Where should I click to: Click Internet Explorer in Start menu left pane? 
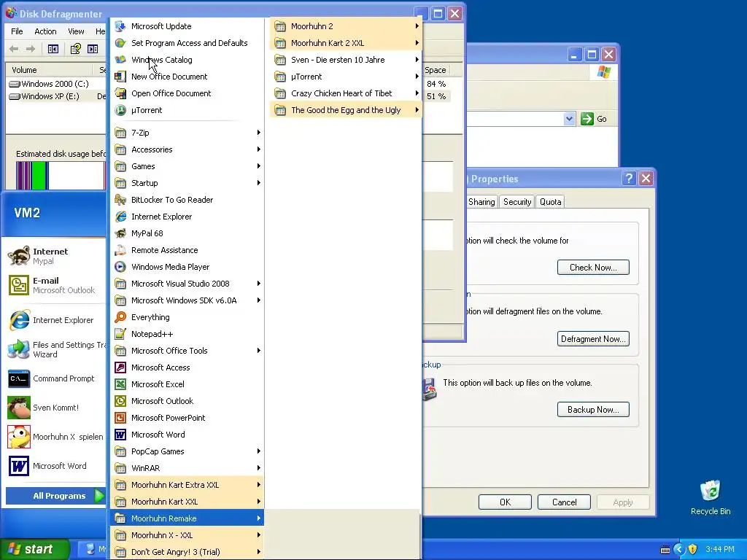pyautogui.click(x=55, y=320)
